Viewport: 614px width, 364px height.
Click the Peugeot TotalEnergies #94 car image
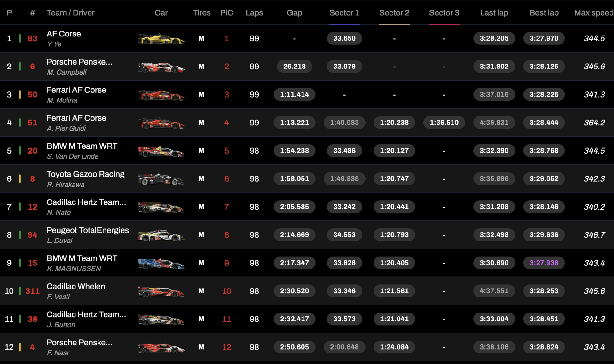click(x=161, y=236)
